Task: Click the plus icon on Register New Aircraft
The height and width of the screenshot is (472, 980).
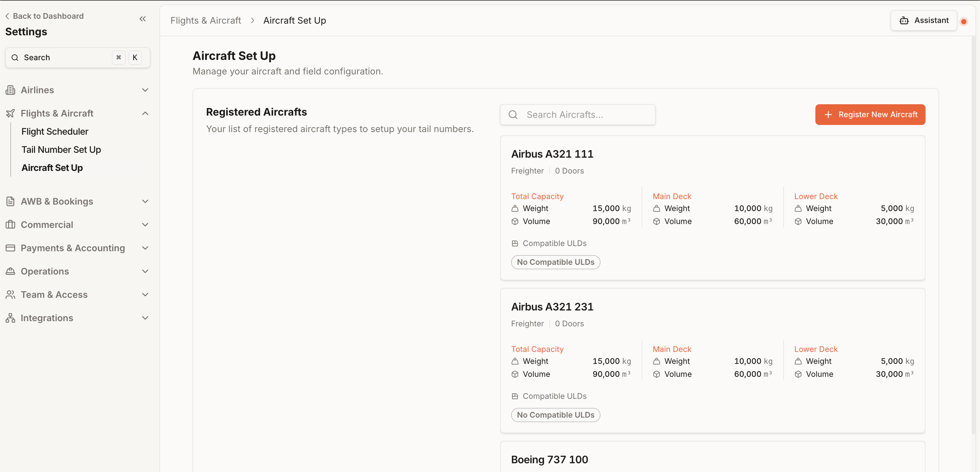Action: point(828,115)
